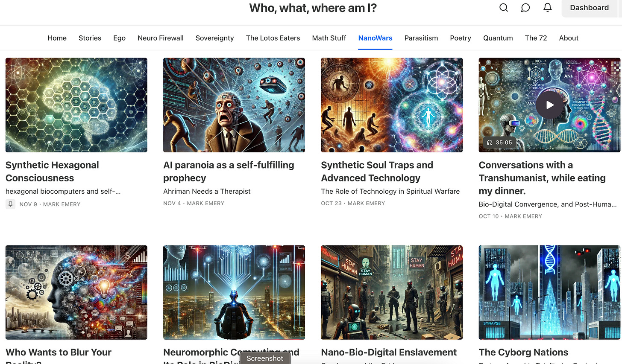
Task: Open the hexagonal brain image thumbnail
Action: [x=76, y=105]
